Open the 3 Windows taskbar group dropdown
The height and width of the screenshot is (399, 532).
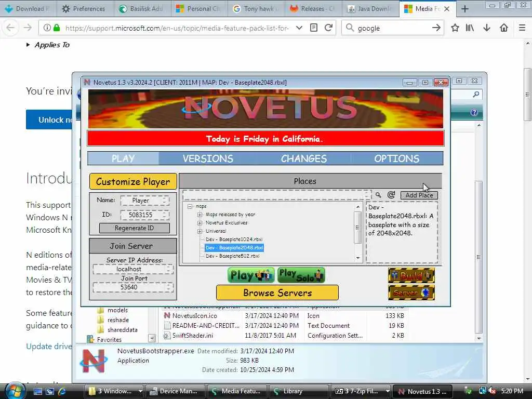(140, 391)
